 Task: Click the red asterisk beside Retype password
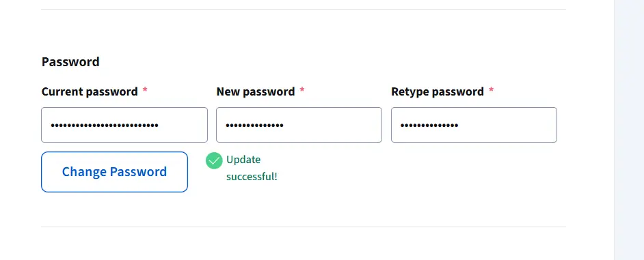pos(492,90)
